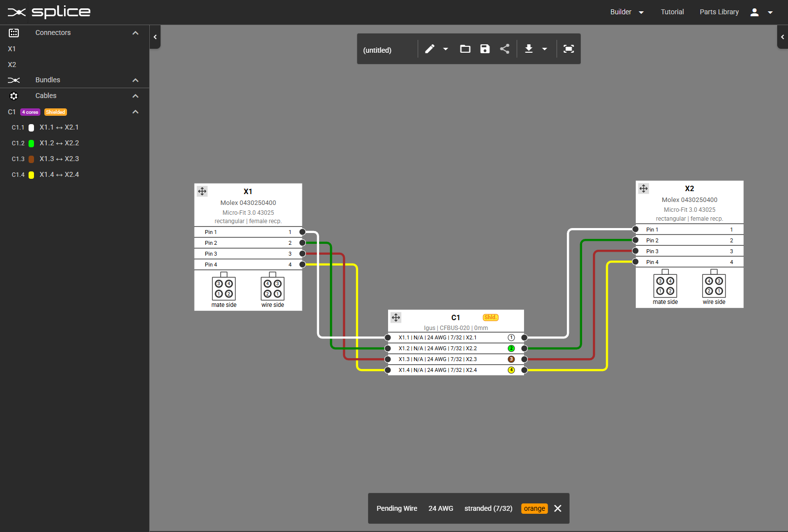The height and width of the screenshot is (532, 788).
Task: Collapse the Cables section
Action: pyautogui.click(x=135, y=96)
